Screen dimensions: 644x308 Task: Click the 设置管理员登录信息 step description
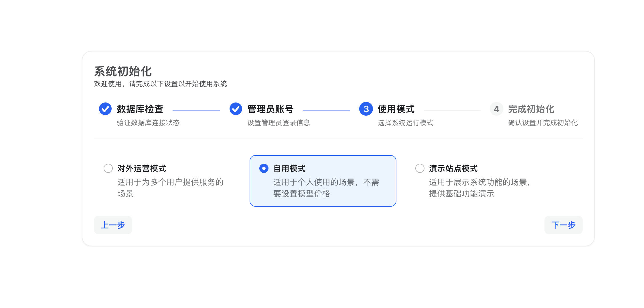click(279, 123)
